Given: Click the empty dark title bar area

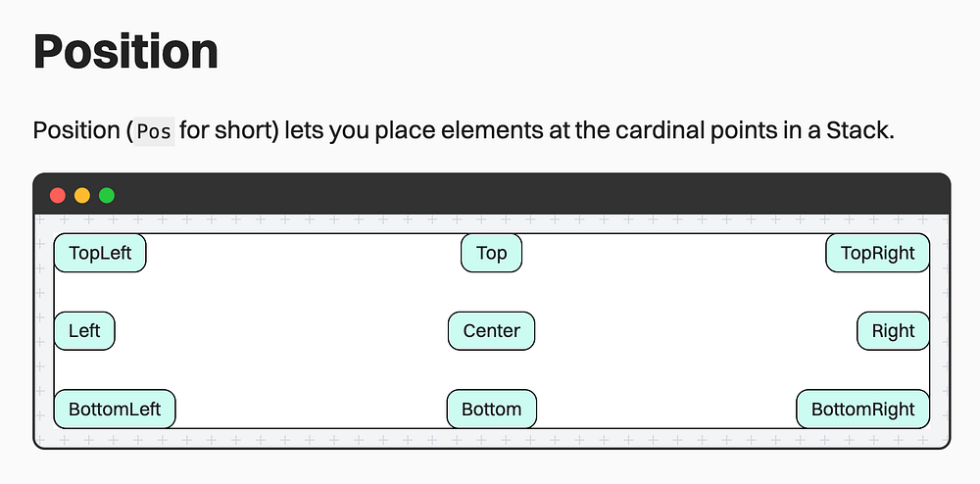Looking at the screenshot, I should pos(529,195).
